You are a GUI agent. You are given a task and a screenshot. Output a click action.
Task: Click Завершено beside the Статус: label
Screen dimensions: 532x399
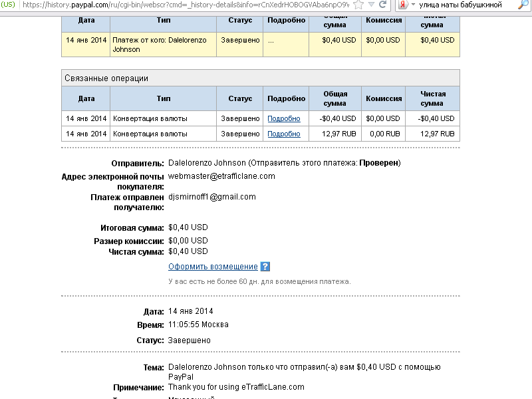pos(190,340)
